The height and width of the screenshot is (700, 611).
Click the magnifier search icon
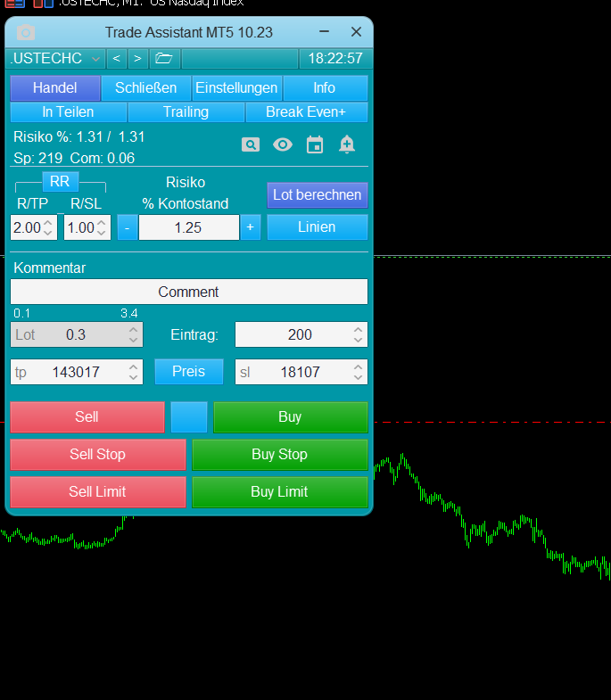(x=251, y=144)
